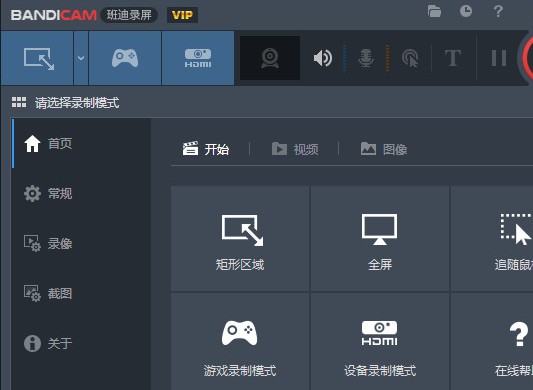533x390 pixels.
Task: Select the 视频 tab
Action: tap(295, 149)
